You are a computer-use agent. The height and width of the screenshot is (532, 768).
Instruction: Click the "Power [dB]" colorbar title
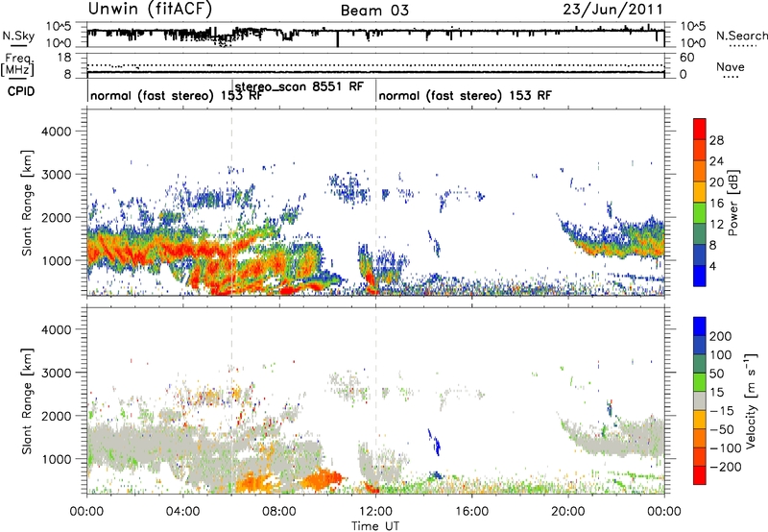732,203
